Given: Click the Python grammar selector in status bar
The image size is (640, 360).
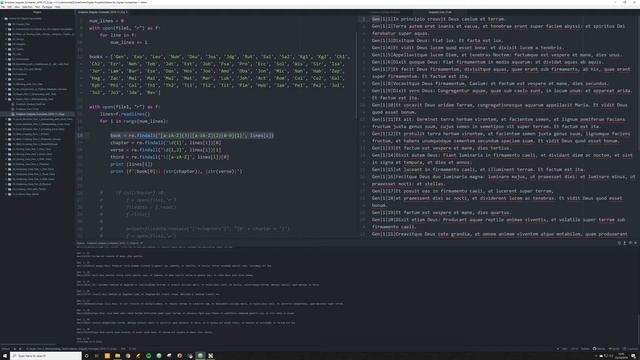Looking at the screenshot, I should coord(585,349).
